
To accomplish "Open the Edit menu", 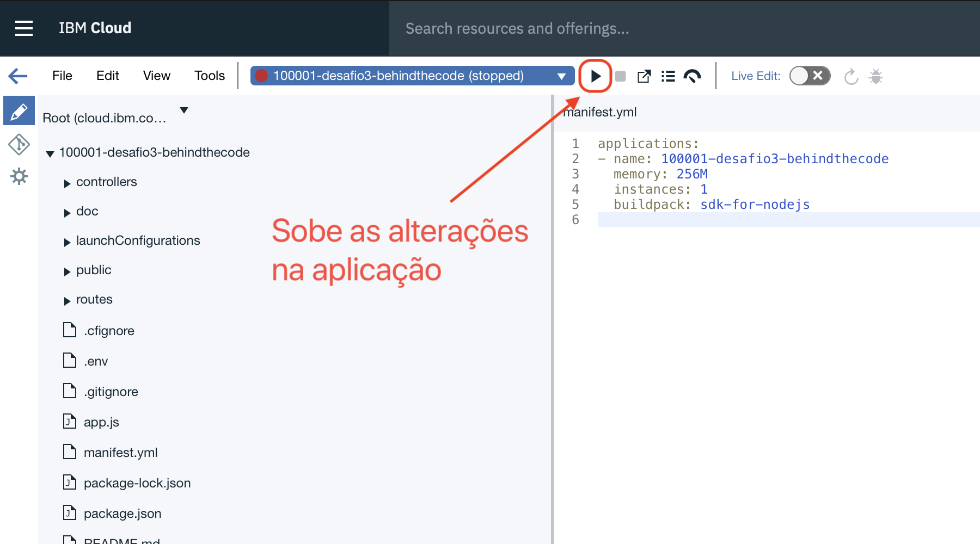I will point(108,76).
